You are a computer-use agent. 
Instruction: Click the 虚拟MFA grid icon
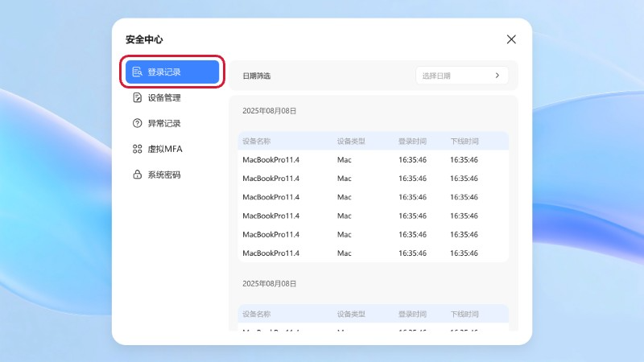[138, 149]
